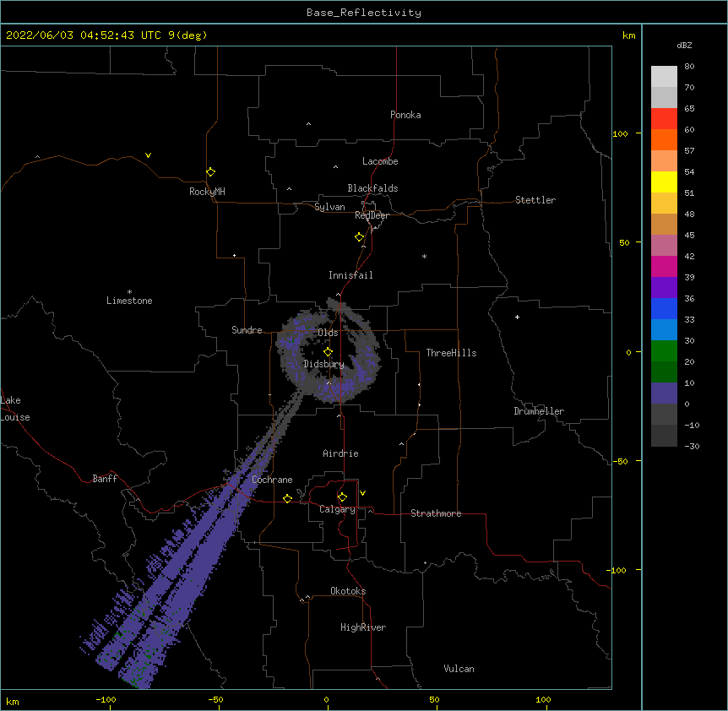Screen dimensions: 728x711
Task: Click the dBZ legend heading
Action: pos(684,45)
